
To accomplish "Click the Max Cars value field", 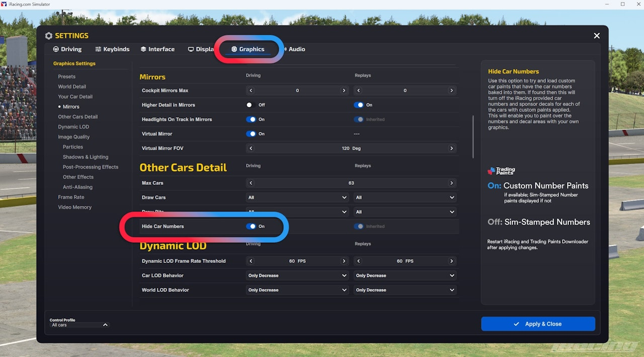I will [x=351, y=183].
